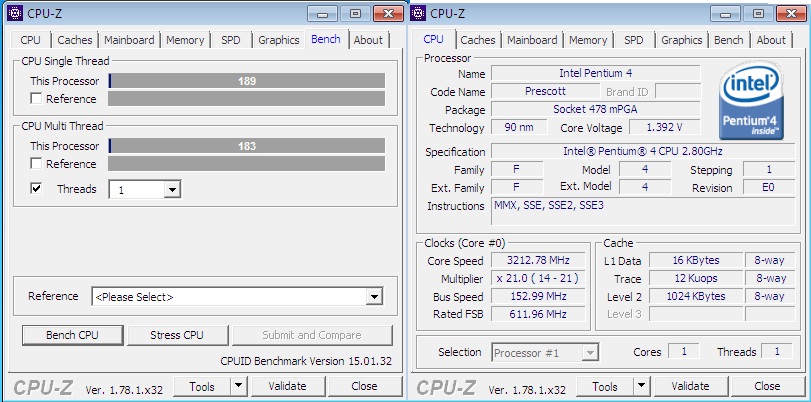Click the Intel Pentium 4 inside logo
This screenshot has width=811, height=402.
point(753,101)
